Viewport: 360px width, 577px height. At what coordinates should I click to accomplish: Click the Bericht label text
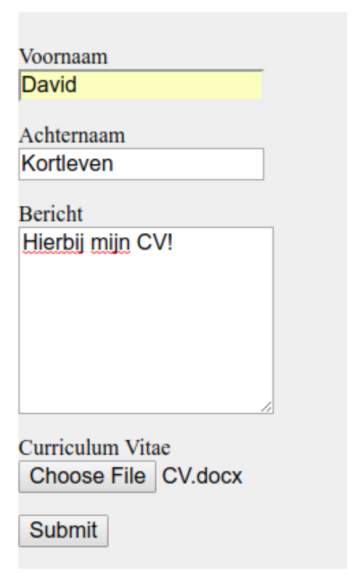[x=51, y=214]
